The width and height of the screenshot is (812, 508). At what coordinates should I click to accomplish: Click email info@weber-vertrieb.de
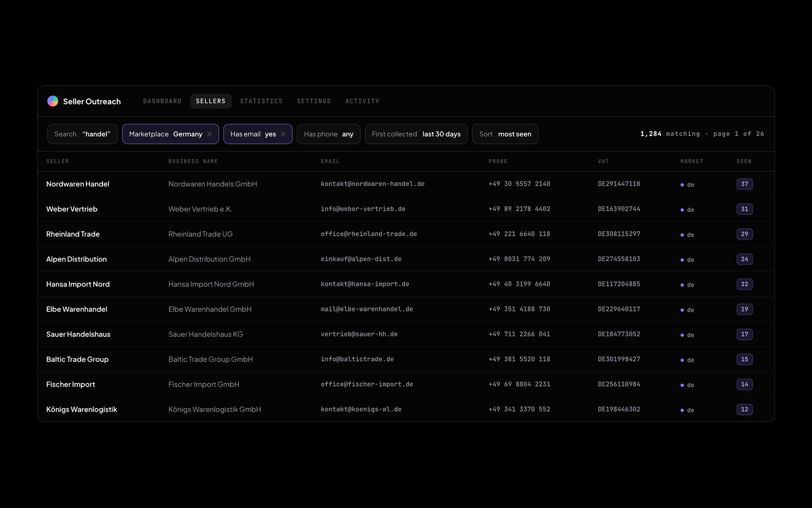pos(363,209)
